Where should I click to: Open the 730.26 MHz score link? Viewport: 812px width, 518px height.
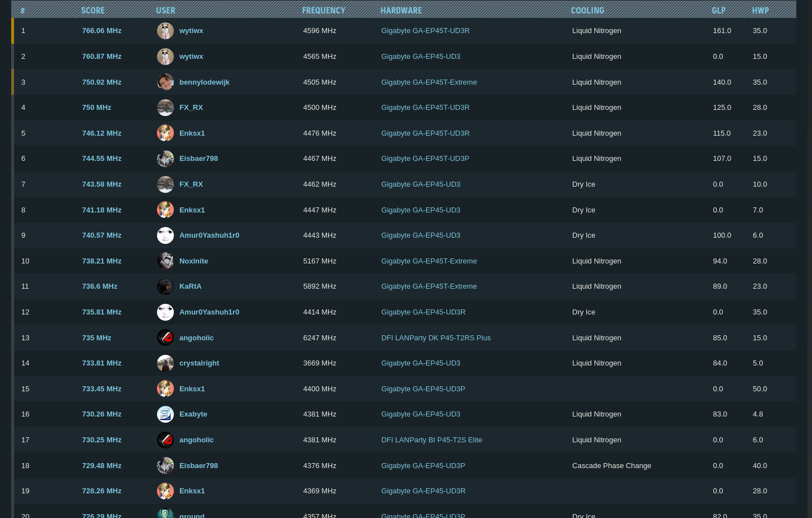tap(101, 414)
